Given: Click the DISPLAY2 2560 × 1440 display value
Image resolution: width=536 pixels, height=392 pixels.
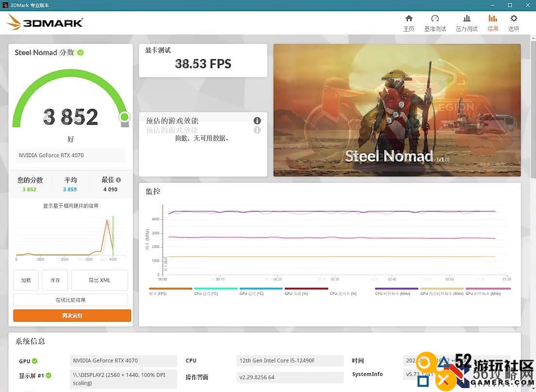Looking at the screenshot, I should click(x=123, y=379).
